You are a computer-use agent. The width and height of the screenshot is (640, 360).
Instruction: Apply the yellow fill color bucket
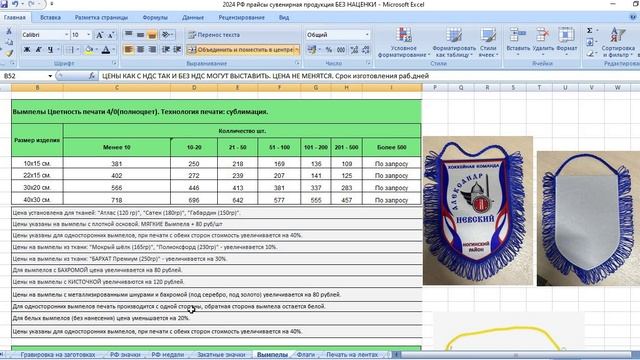tap(89, 50)
